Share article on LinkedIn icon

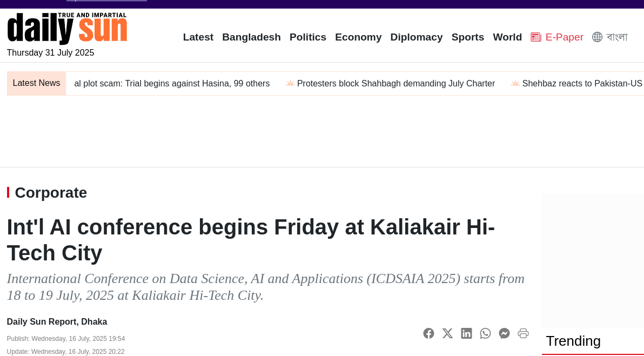pyautogui.click(x=466, y=333)
